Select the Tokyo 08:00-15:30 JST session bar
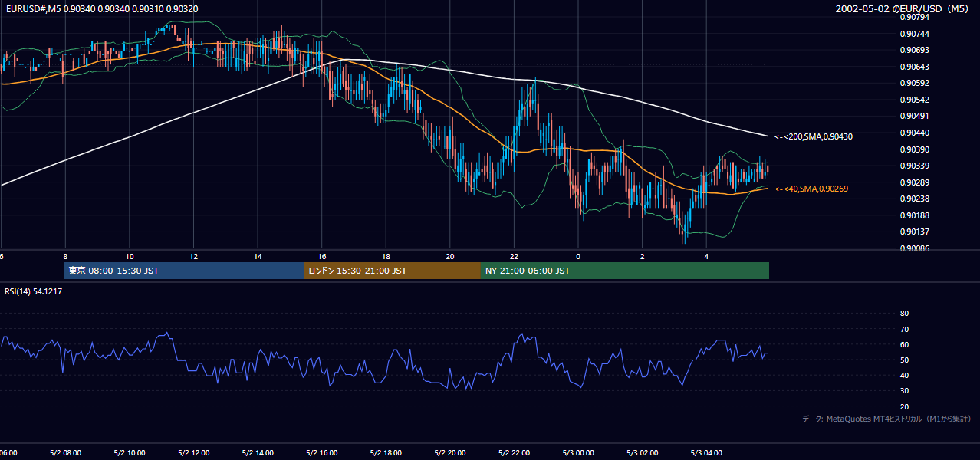980x460 pixels. click(x=184, y=271)
